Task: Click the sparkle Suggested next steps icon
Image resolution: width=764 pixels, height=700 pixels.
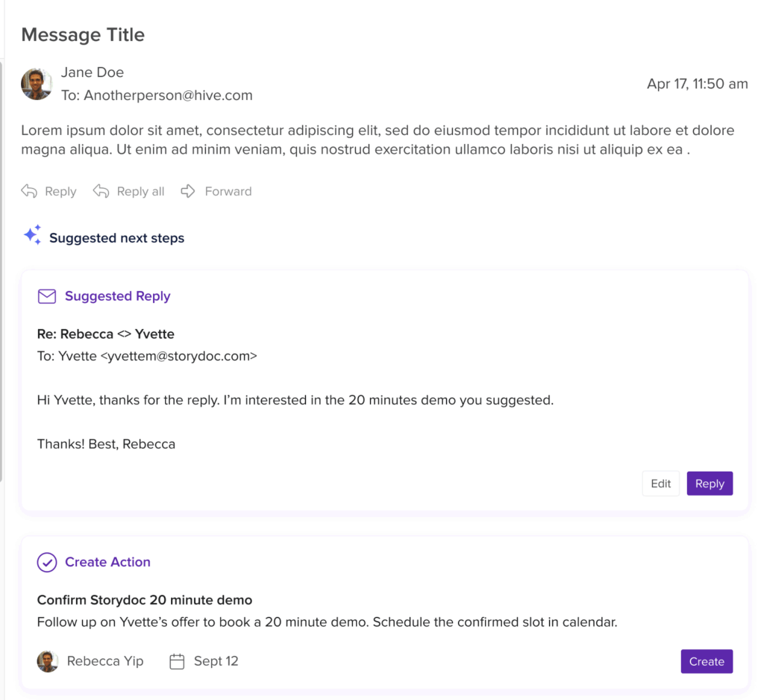Action: tap(32, 236)
